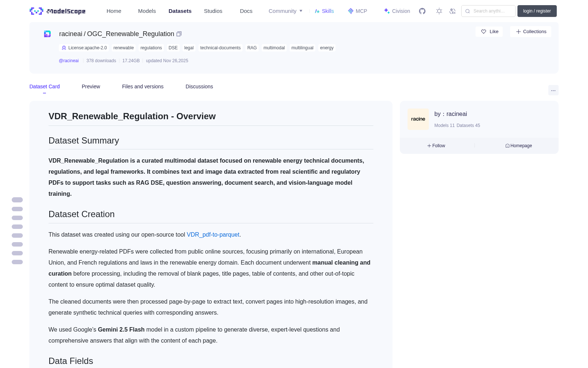Click the first outline marker in left sidebar

coord(17,200)
